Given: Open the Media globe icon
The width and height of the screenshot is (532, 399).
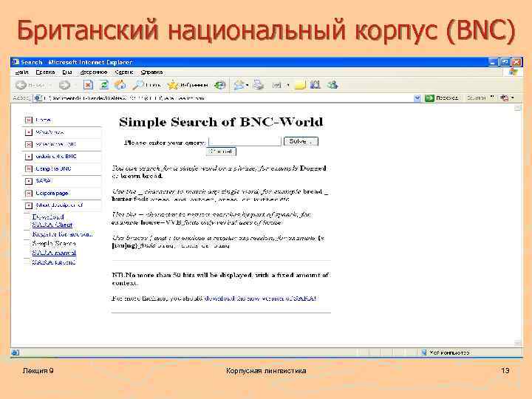Looking at the screenshot, I should [x=220, y=85].
